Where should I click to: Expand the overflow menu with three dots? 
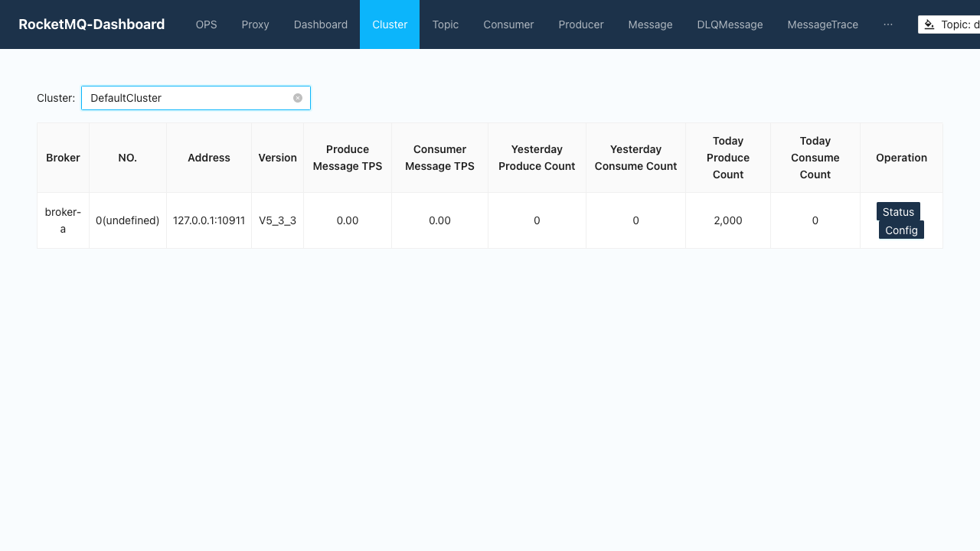(x=888, y=24)
